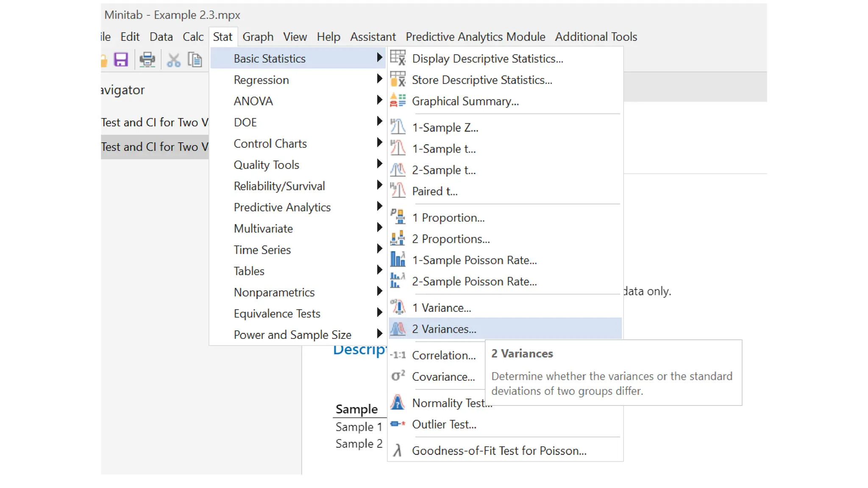This screenshot has height=488, width=868.
Task: Click the Copy toolbar icon
Action: pos(195,60)
